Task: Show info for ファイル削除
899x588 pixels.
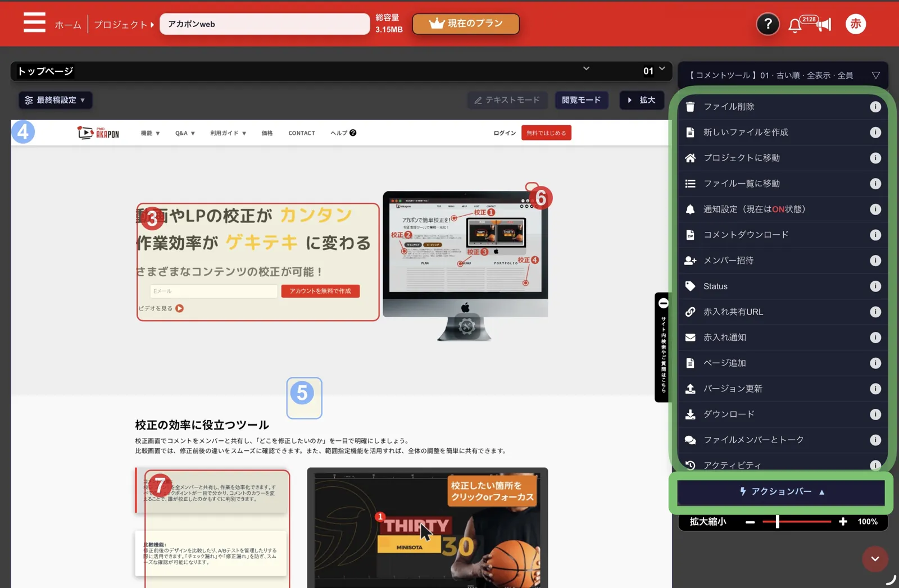Action: pyautogui.click(x=875, y=107)
